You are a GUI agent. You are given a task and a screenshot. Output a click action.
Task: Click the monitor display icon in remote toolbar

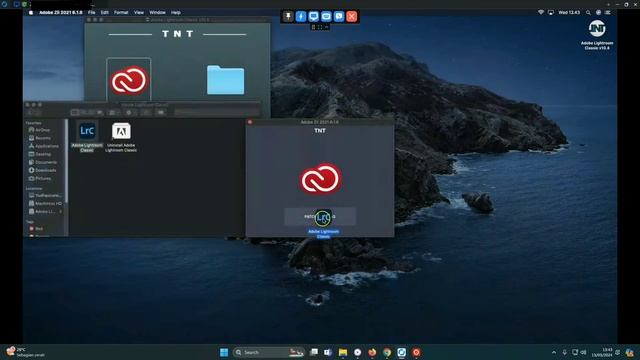tap(313, 16)
